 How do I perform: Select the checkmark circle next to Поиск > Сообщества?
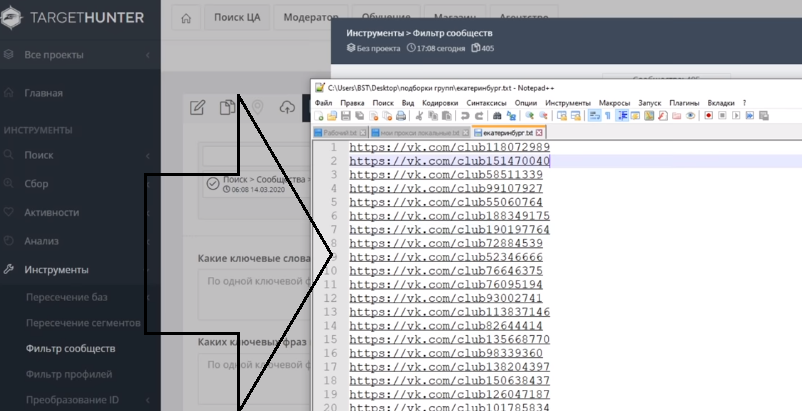(212, 183)
